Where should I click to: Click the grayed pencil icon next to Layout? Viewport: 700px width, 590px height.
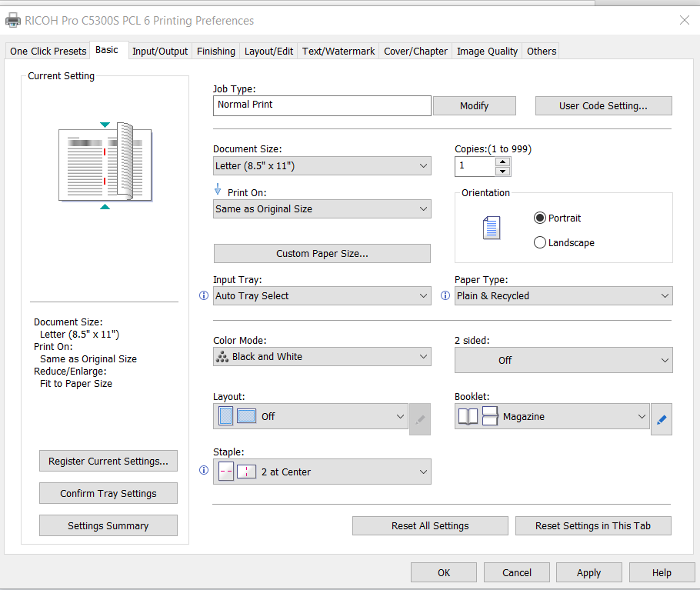click(x=420, y=419)
